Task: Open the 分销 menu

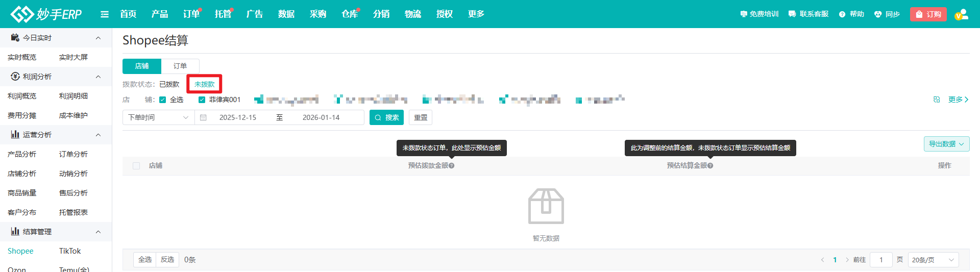Action: coord(381,14)
